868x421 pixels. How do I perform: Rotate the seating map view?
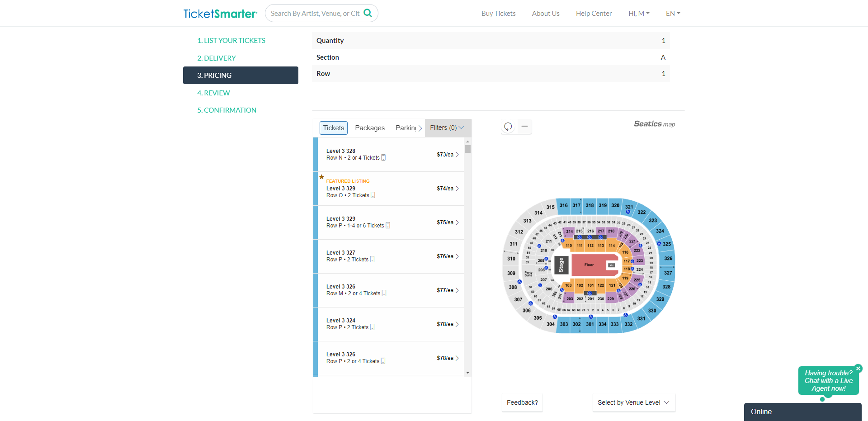pyautogui.click(x=508, y=127)
